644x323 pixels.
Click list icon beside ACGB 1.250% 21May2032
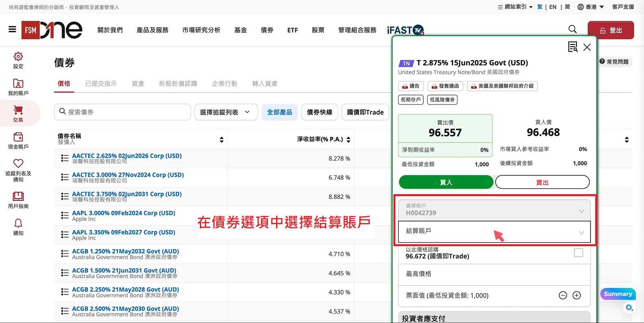(x=65, y=254)
